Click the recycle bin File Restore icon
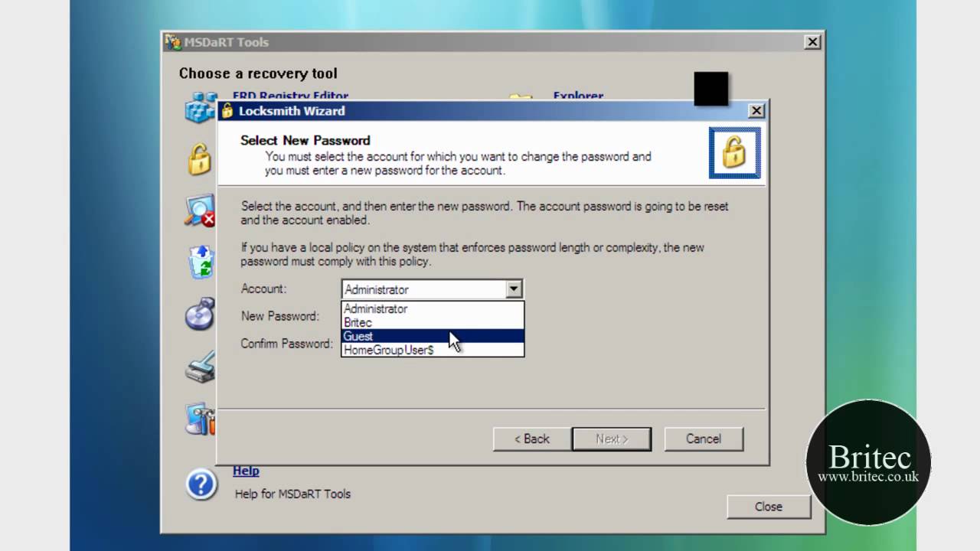 [x=201, y=262]
